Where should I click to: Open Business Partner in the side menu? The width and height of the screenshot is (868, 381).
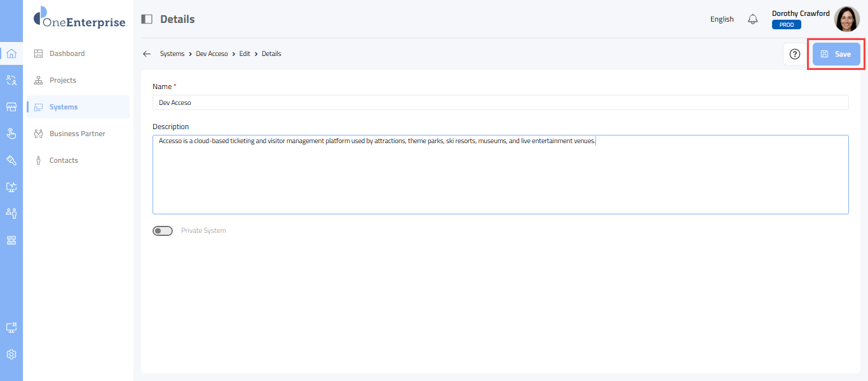77,134
